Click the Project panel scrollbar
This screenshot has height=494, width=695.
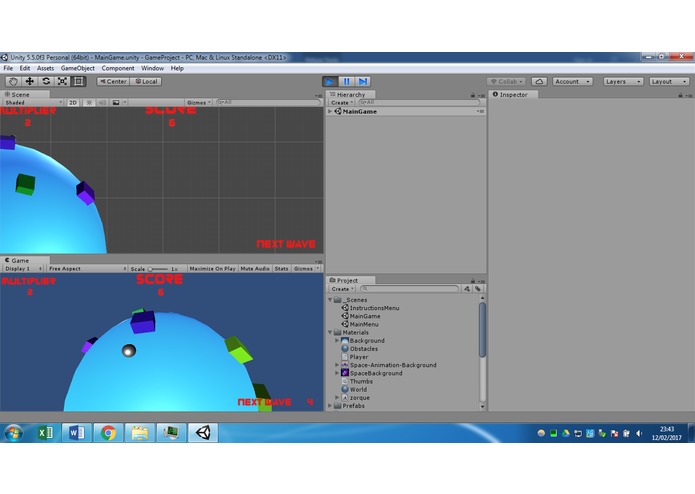pos(482,330)
